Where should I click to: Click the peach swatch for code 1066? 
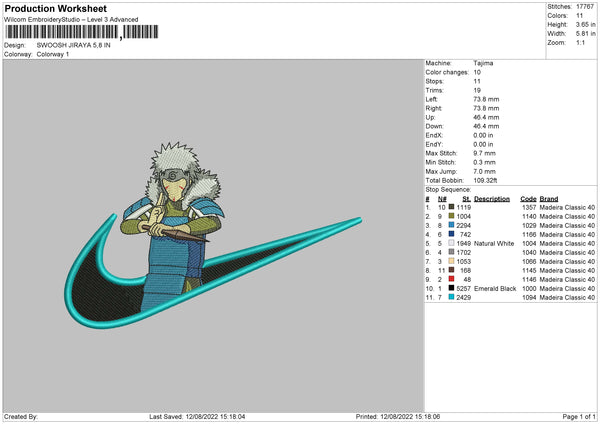pos(451,261)
